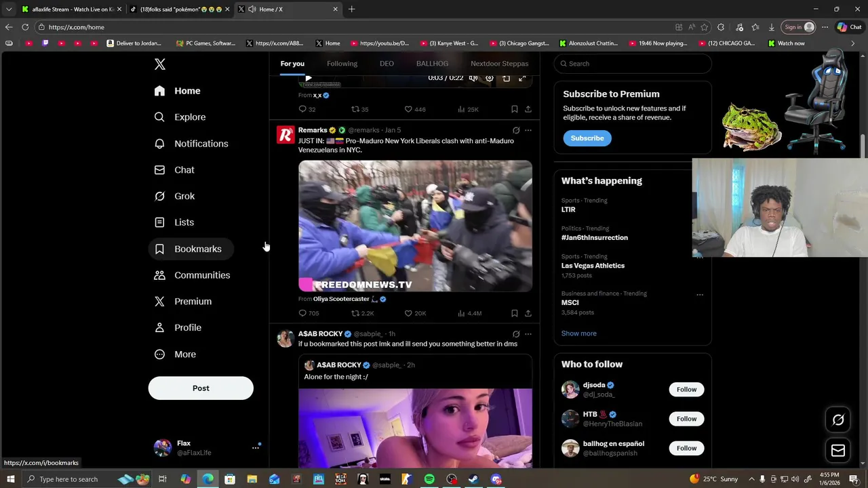Share the Remarks post
Viewport: 868px width, 488px height.
tap(528, 313)
